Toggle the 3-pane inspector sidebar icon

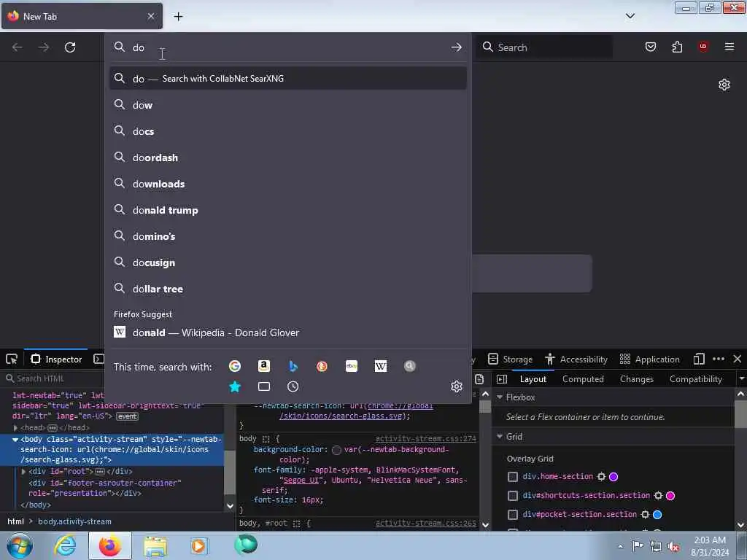point(502,379)
